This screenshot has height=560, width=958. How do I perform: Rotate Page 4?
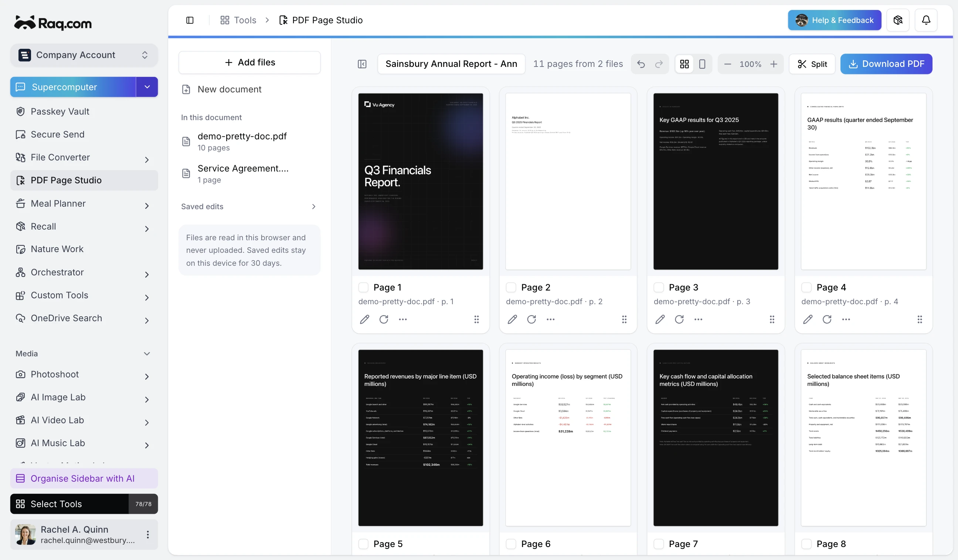(827, 319)
